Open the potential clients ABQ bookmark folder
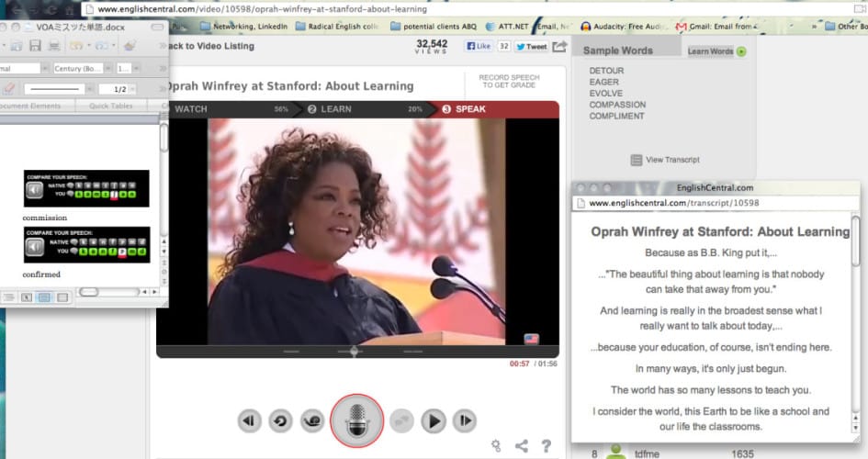The width and height of the screenshot is (868, 459). click(x=434, y=26)
